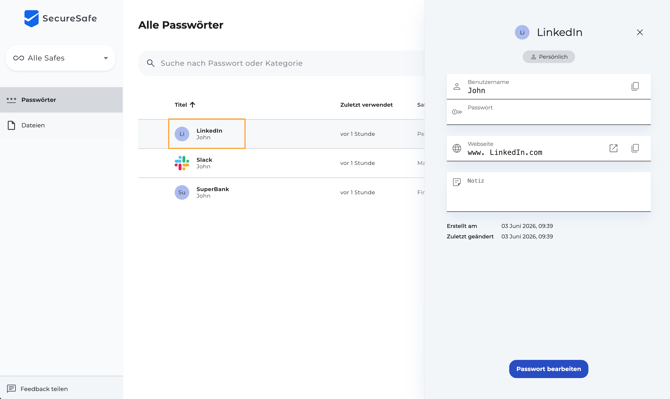Click the SuperBank avatar icon

tap(182, 192)
